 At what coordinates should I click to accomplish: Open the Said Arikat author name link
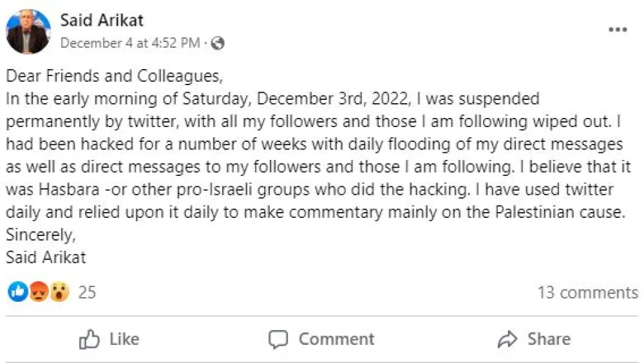(x=102, y=20)
